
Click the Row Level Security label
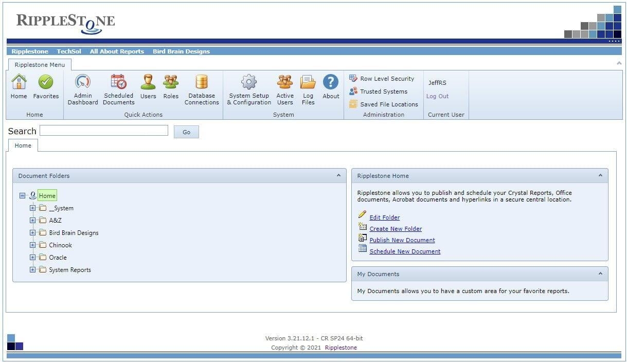[x=387, y=79]
